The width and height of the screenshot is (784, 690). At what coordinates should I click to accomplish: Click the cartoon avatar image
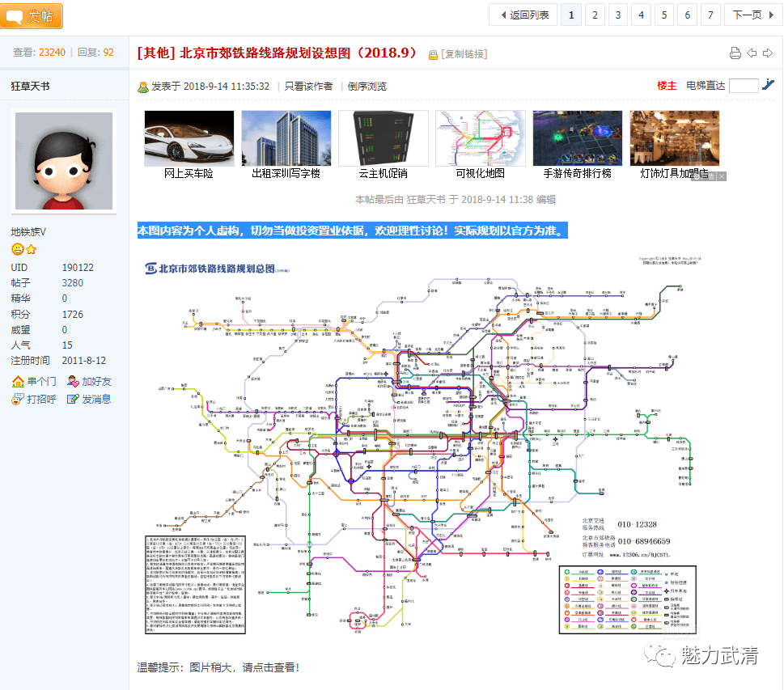click(63, 161)
